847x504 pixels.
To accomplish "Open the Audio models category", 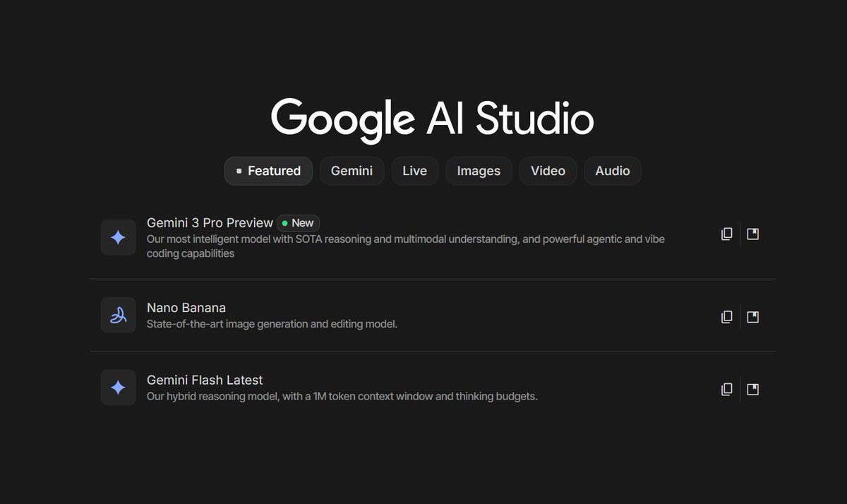I will (x=612, y=171).
